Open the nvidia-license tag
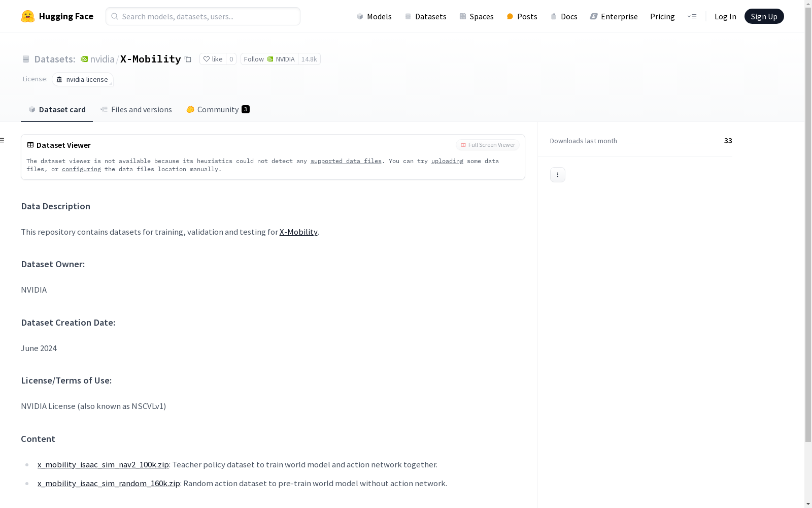 coord(82,79)
